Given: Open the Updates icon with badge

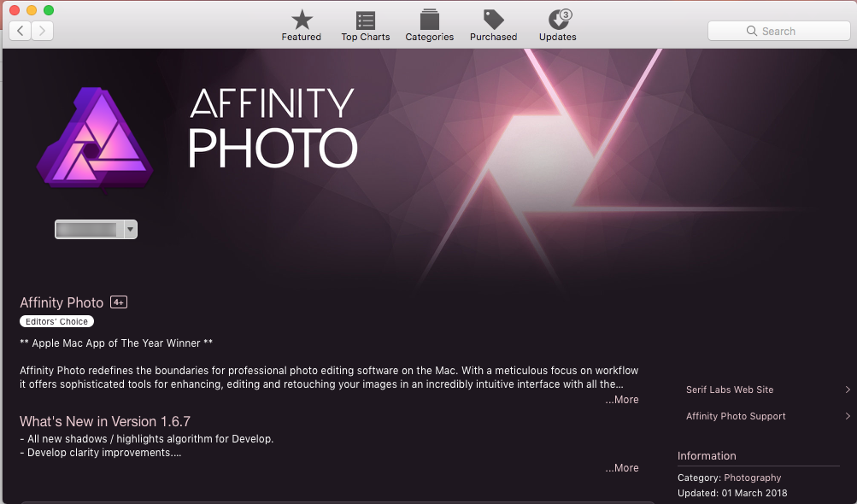Looking at the screenshot, I should pyautogui.click(x=558, y=21).
